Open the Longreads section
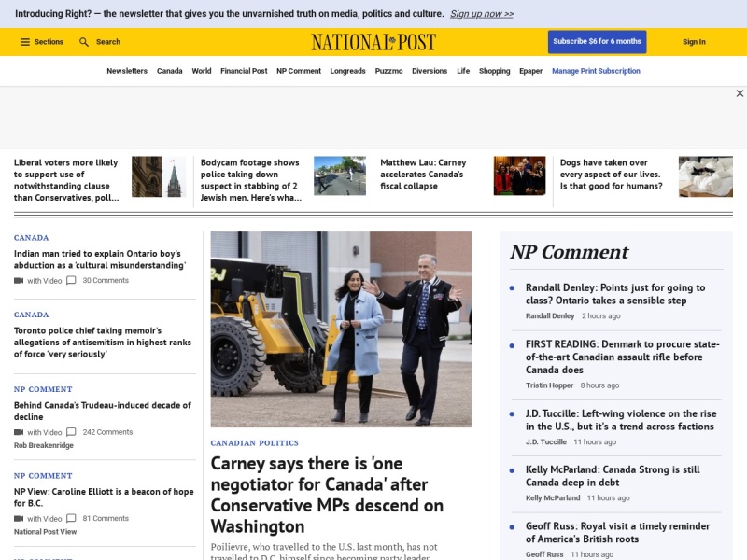The height and width of the screenshot is (560, 747). pos(347,71)
